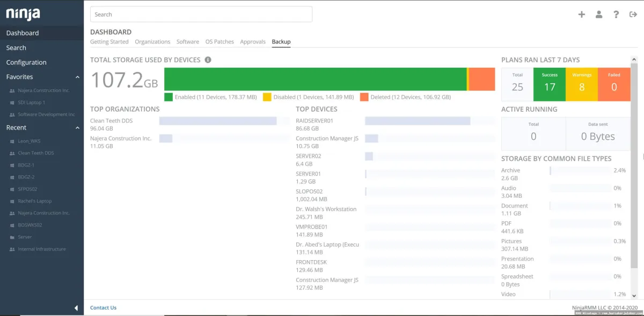The height and width of the screenshot is (316, 644).
Task: Click the scrollbar up arrow
Action: tap(634, 60)
